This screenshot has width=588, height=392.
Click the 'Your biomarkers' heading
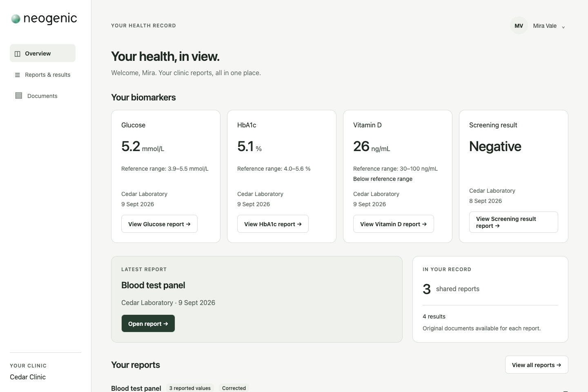[143, 97]
